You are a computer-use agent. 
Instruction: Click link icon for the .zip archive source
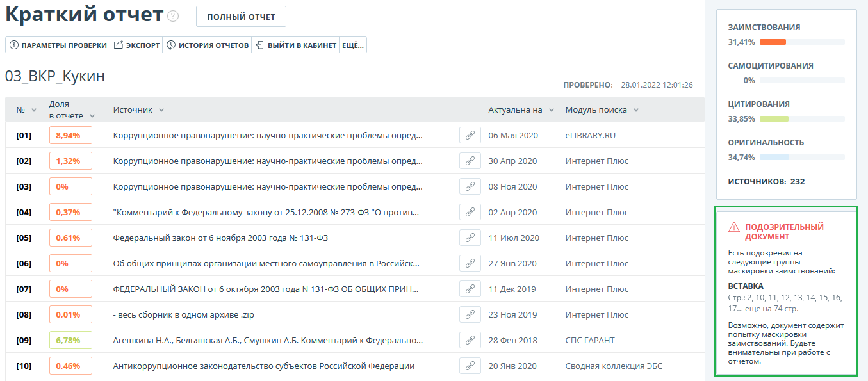[x=470, y=314]
